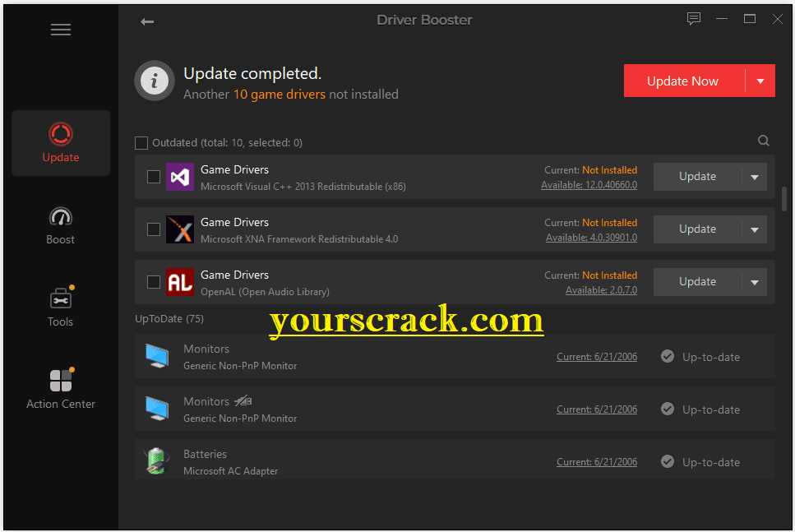Close the Driver Booster window
The height and width of the screenshot is (532, 795).
[x=777, y=19]
